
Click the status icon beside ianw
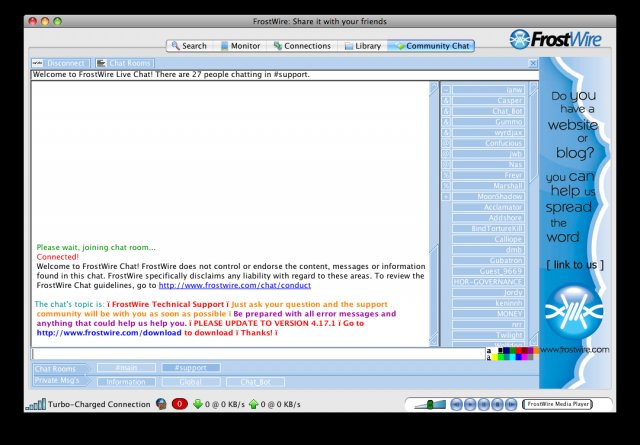(446, 90)
